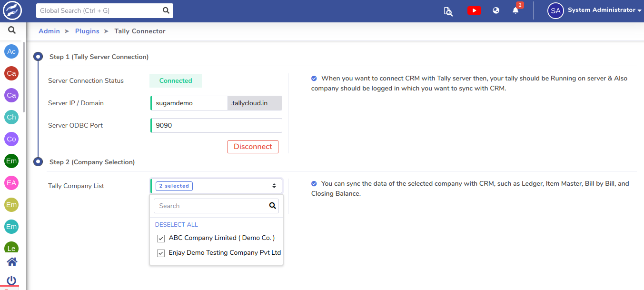644x290 pixels.
Task: Click the Step 1 (Tally Server Connection) heading
Action: coord(99,57)
